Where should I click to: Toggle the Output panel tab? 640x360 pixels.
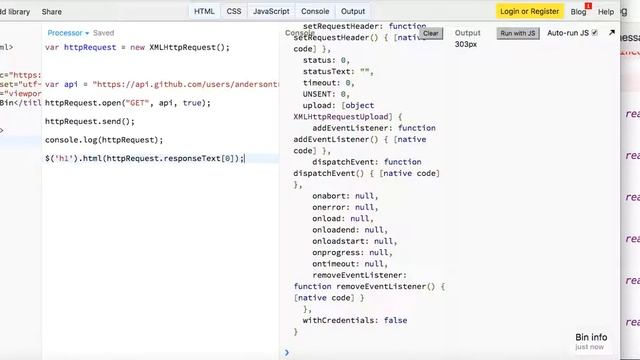(353, 11)
